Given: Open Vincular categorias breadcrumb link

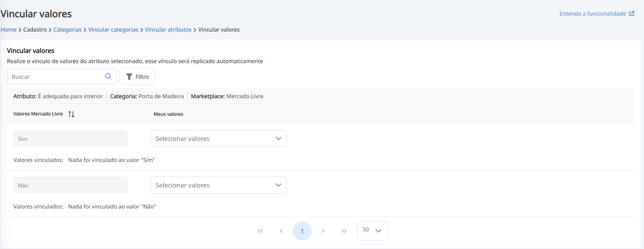Looking at the screenshot, I should [113, 30].
